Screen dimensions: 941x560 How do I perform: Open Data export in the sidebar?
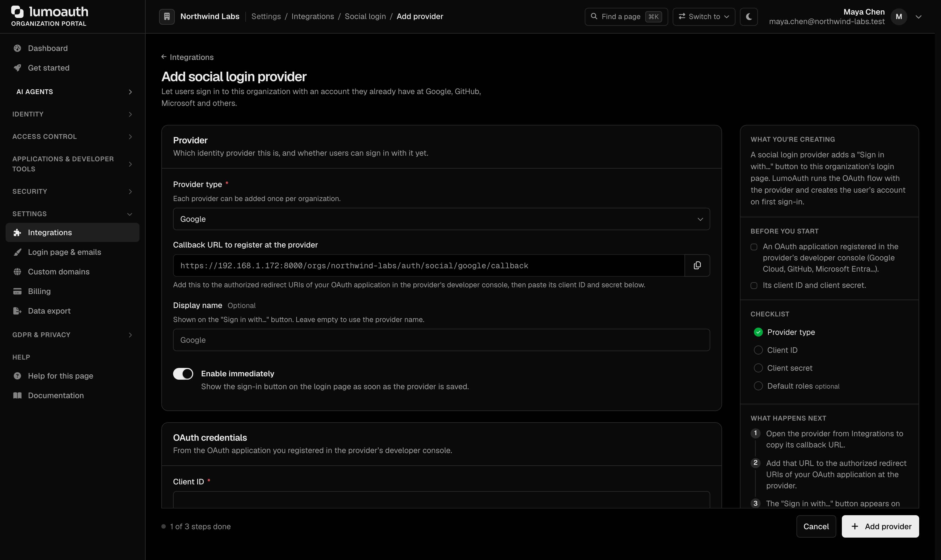(72, 311)
